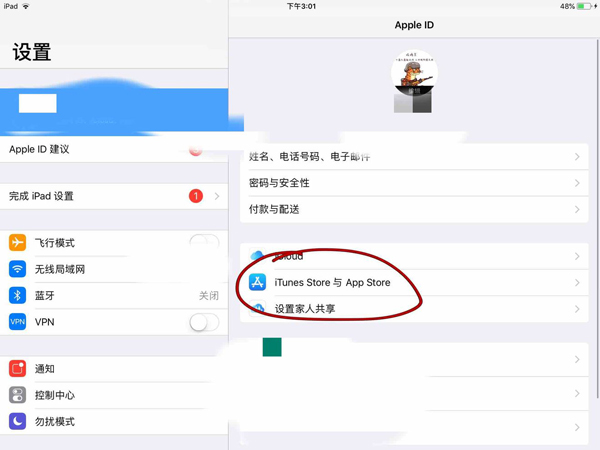Tap the Apple ID title
600x450 pixels.
[x=414, y=25]
